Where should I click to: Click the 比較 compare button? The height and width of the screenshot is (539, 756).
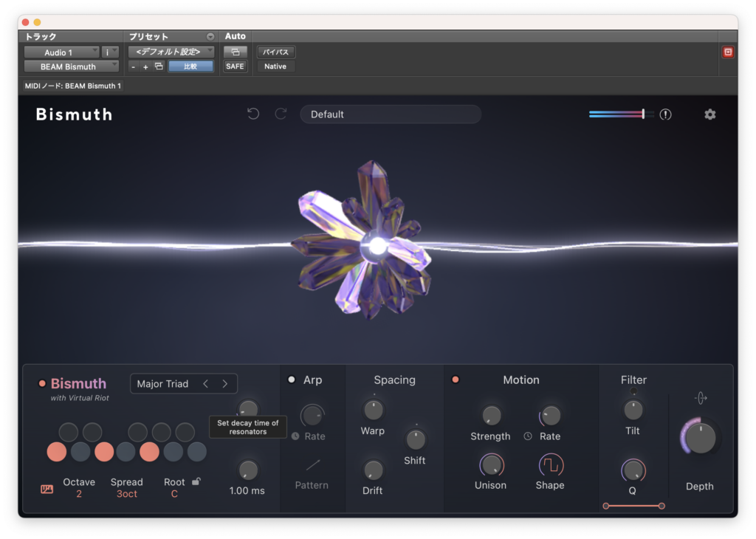(x=190, y=66)
